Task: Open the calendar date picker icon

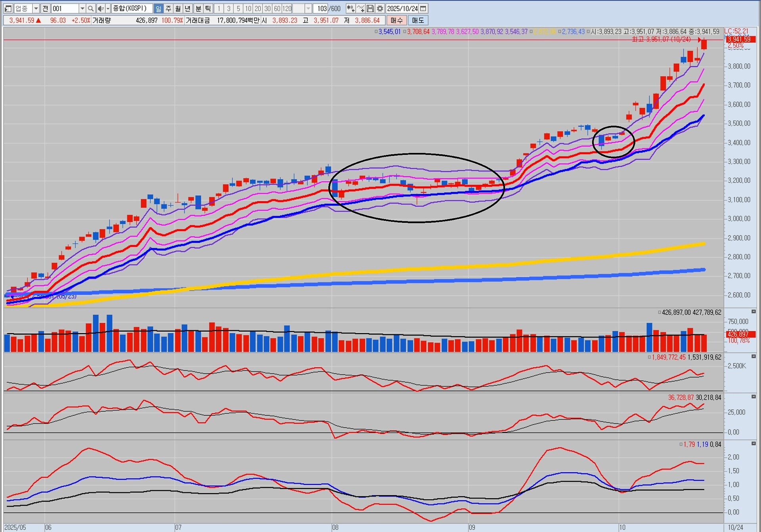Action: [x=423, y=8]
